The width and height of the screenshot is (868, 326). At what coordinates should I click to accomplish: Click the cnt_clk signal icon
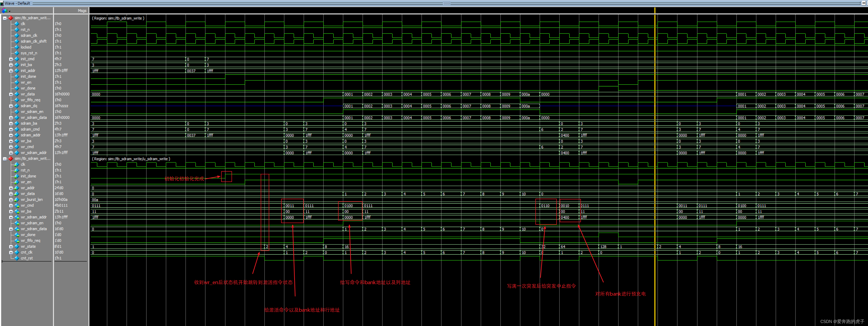click(x=17, y=252)
